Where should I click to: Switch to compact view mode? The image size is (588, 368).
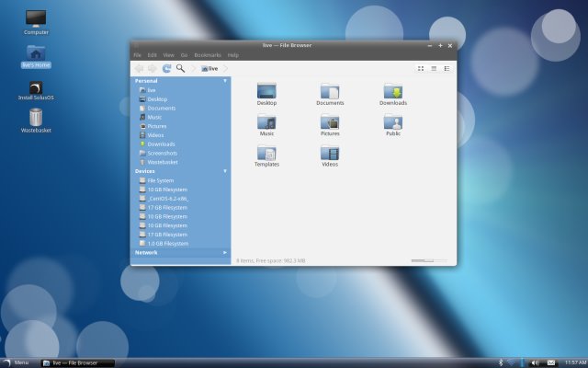447,68
